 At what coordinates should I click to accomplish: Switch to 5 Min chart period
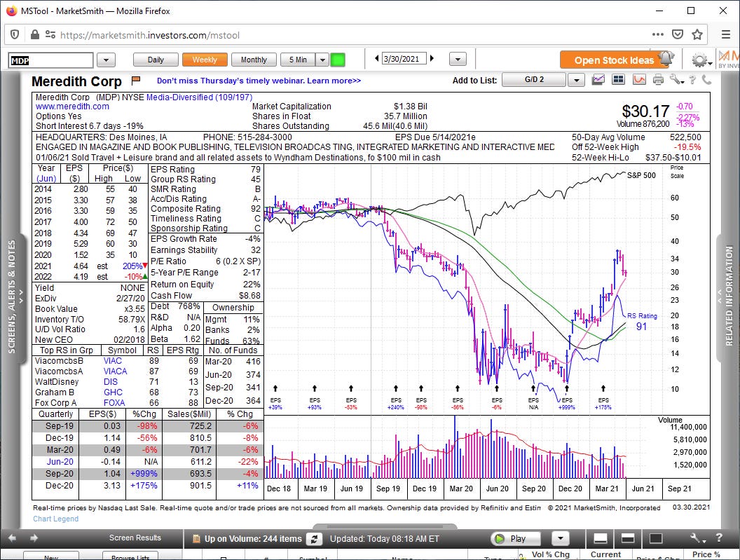point(298,60)
